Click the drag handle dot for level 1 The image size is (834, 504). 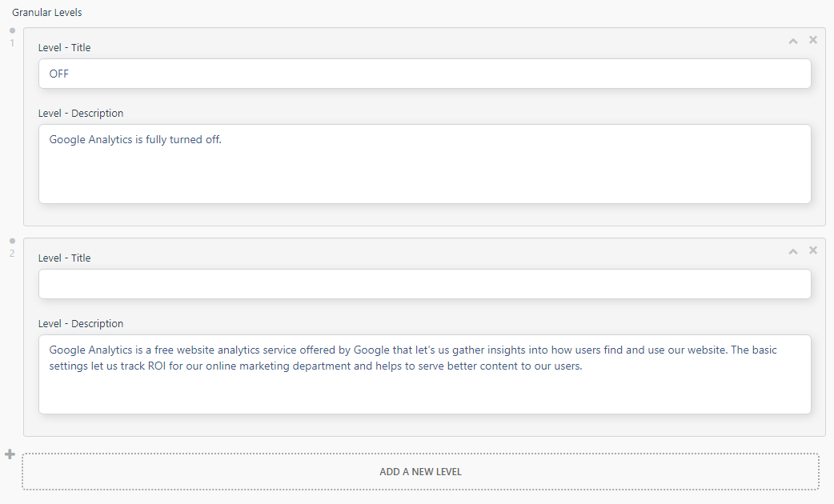tap(11, 30)
